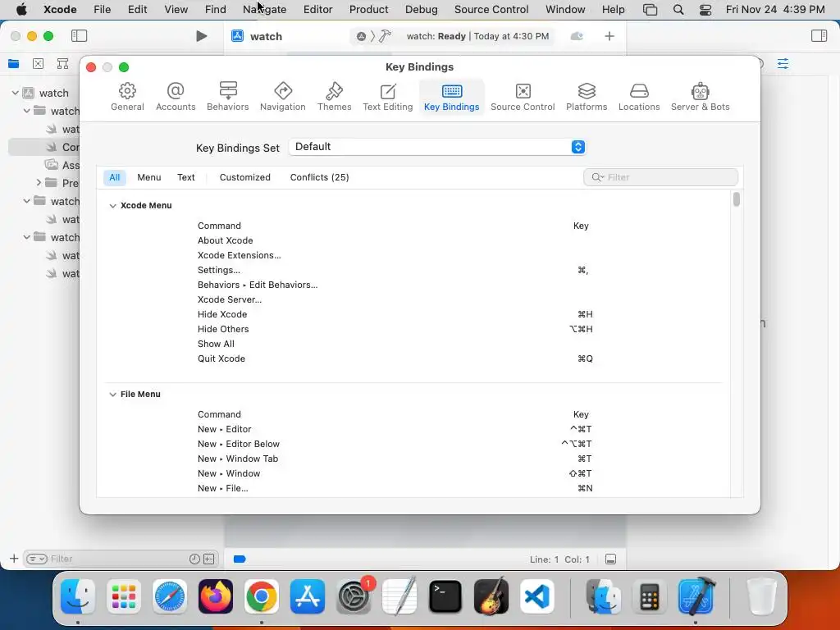Screen dimensions: 840x630
Task: Open the filter search options magnifier
Action: (x=597, y=177)
